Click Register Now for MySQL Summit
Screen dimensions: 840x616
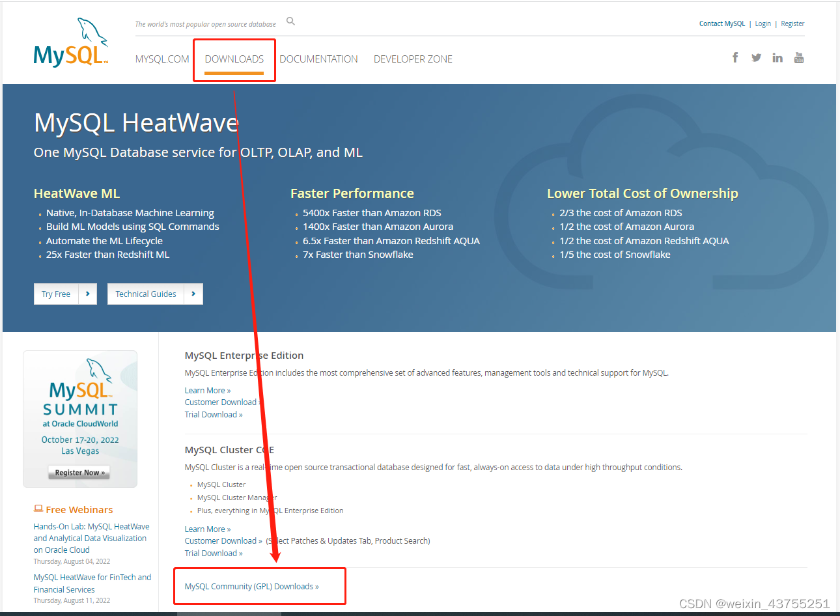79,473
